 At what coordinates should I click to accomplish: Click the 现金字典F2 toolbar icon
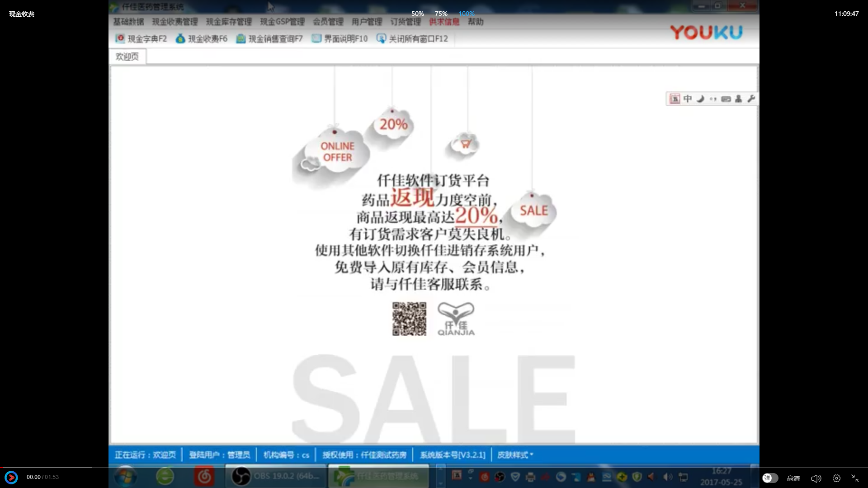click(x=120, y=38)
